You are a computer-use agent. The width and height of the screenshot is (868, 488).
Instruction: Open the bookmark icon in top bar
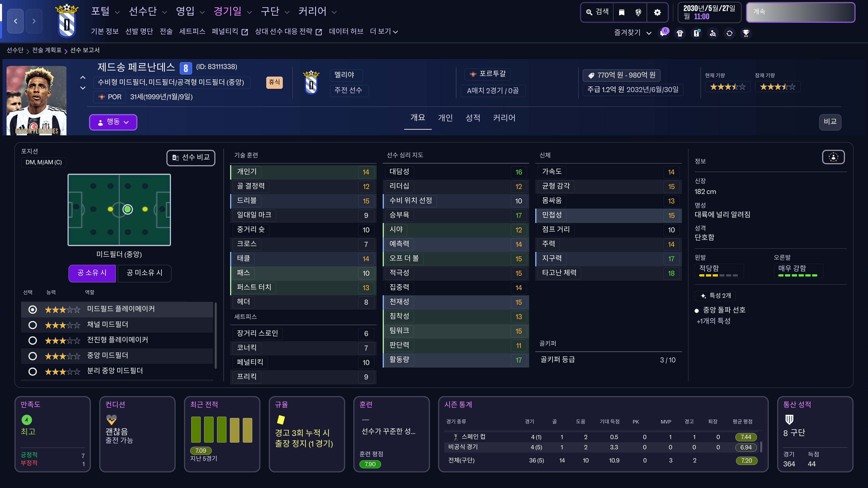tap(622, 12)
